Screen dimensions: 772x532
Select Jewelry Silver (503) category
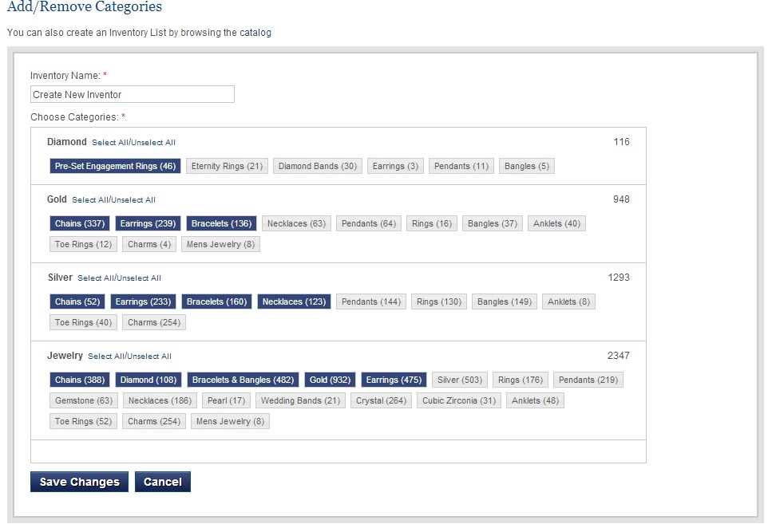pyautogui.click(x=460, y=380)
